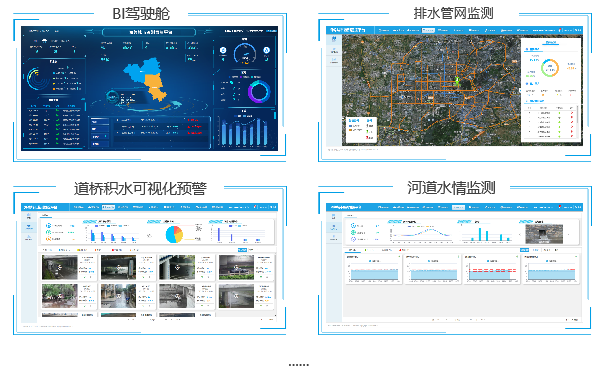
Task: Click the red alarm icon in bridge waterlogging top bar
Action: click(x=255, y=207)
